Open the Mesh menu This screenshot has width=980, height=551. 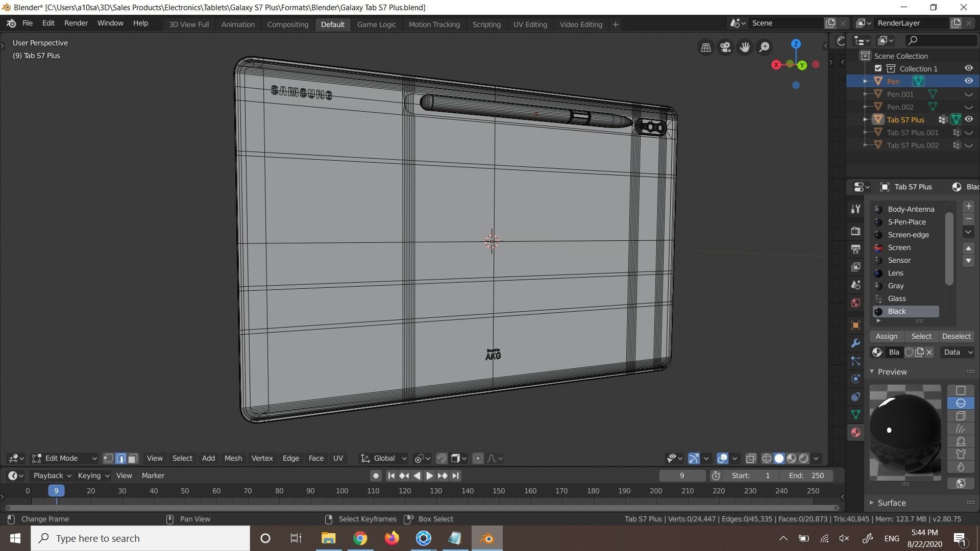coord(233,459)
